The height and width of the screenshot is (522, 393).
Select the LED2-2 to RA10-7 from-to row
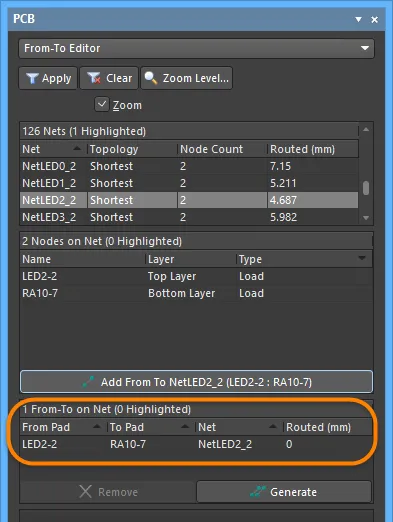coord(196,444)
